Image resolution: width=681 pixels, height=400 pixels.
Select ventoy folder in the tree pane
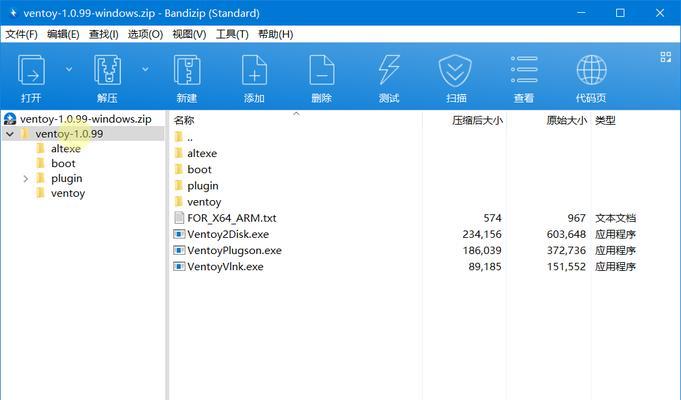(x=68, y=193)
